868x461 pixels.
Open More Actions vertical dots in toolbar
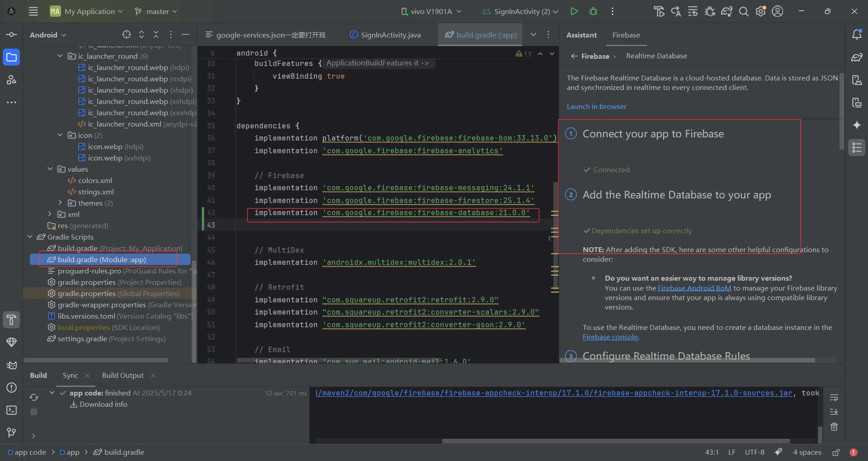pyautogui.click(x=613, y=11)
